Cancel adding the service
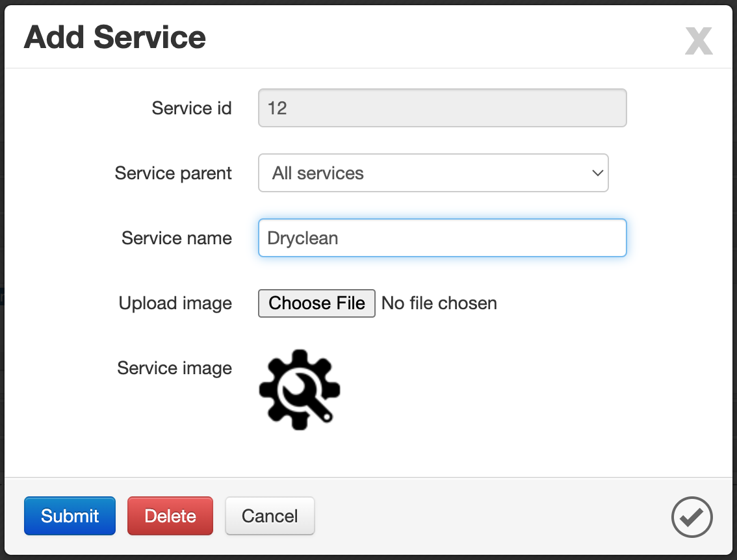Viewport: 737px width, 560px height. [270, 516]
